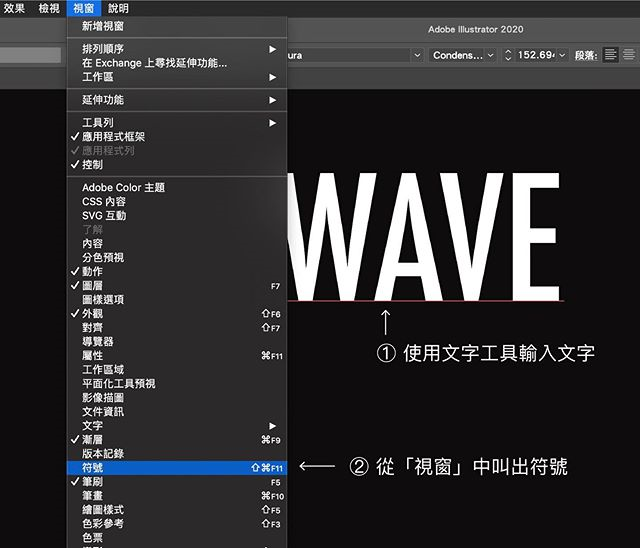Viewport: 640px width, 548px height.
Task: Expand the 工作區 submenu
Action: pyautogui.click(x=177, y=77)
